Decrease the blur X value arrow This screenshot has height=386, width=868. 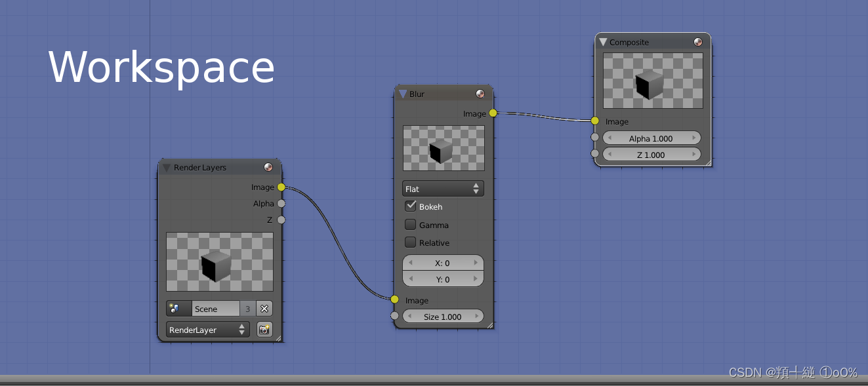tap(410, 263)
